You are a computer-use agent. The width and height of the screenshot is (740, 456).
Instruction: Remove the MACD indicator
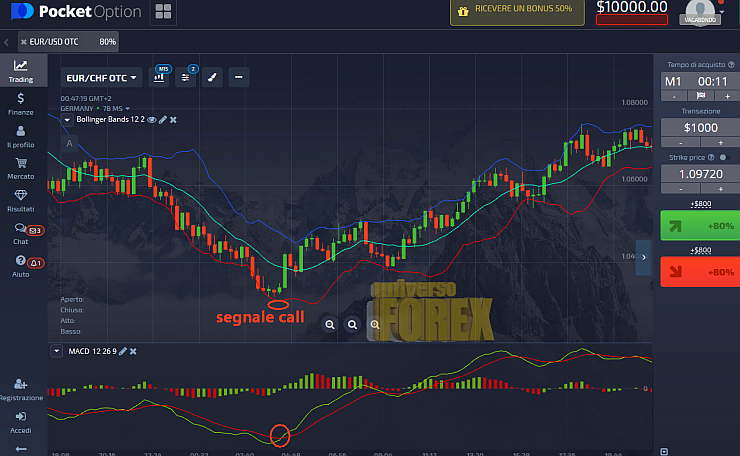(133, 351)
